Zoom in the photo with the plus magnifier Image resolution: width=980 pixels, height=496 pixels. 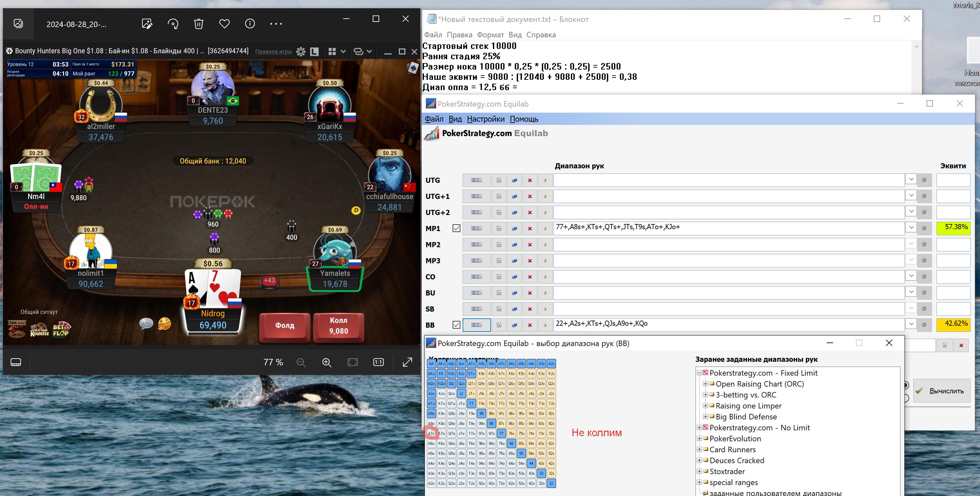327,362
